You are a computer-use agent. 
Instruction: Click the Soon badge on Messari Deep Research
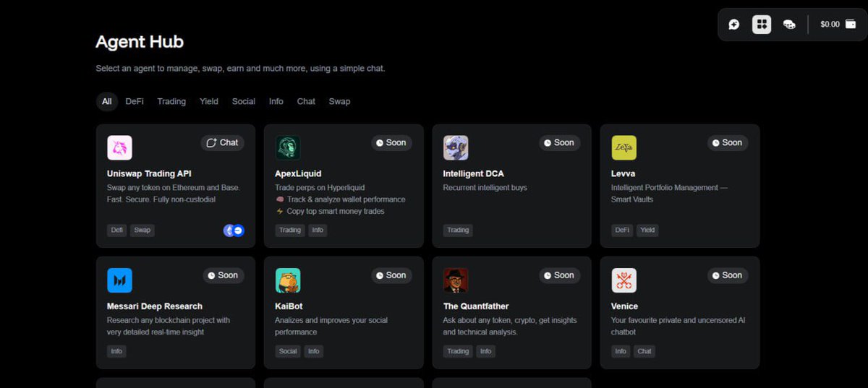point(223,275)
